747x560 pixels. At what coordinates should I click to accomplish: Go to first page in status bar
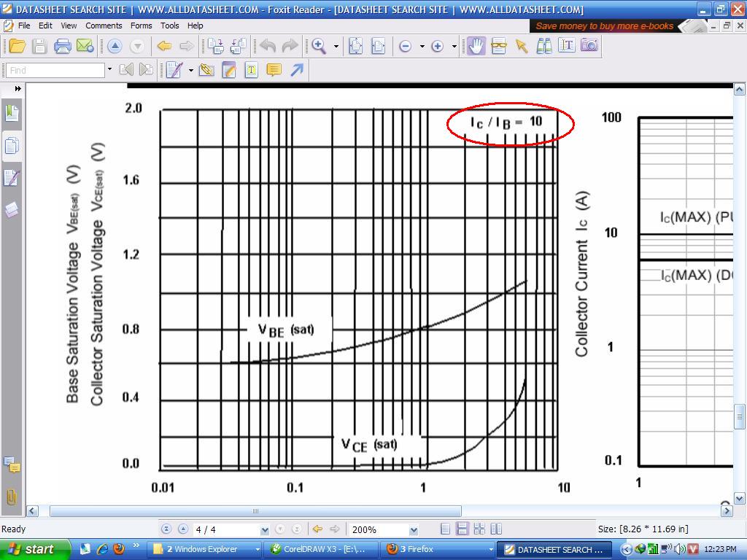tap(166, 529)
